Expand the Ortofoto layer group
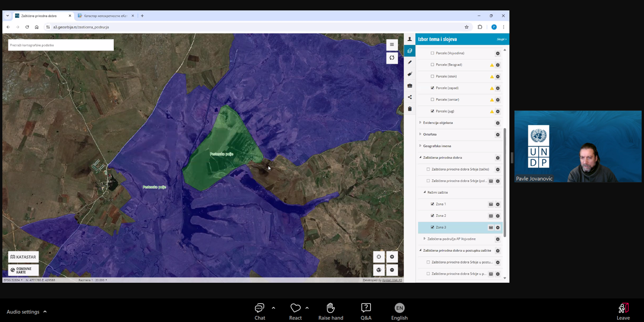The width and height of the screenshot is (644, 322). click(x=420, y=134)
